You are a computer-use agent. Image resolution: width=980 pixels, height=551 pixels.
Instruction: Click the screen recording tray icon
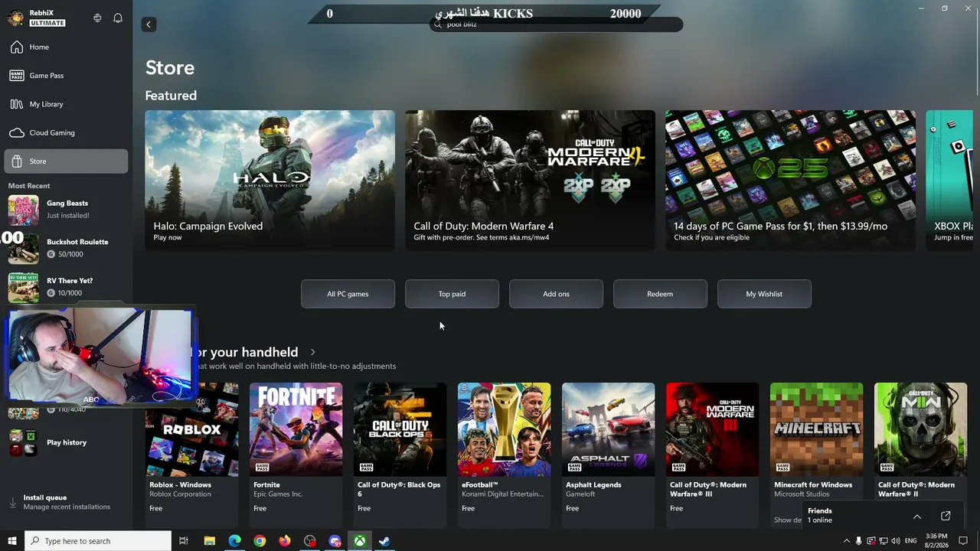[x=871, y=541]
